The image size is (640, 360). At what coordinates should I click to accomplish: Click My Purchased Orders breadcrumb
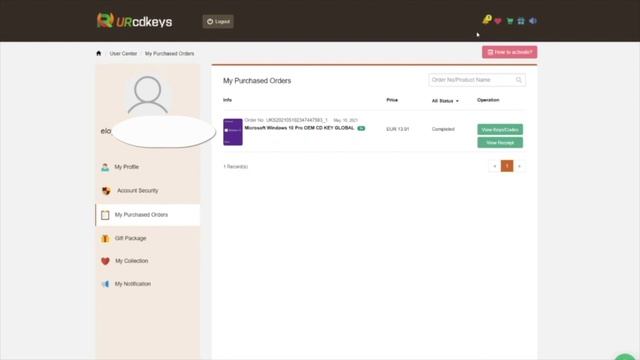click(x=169, y=53)
